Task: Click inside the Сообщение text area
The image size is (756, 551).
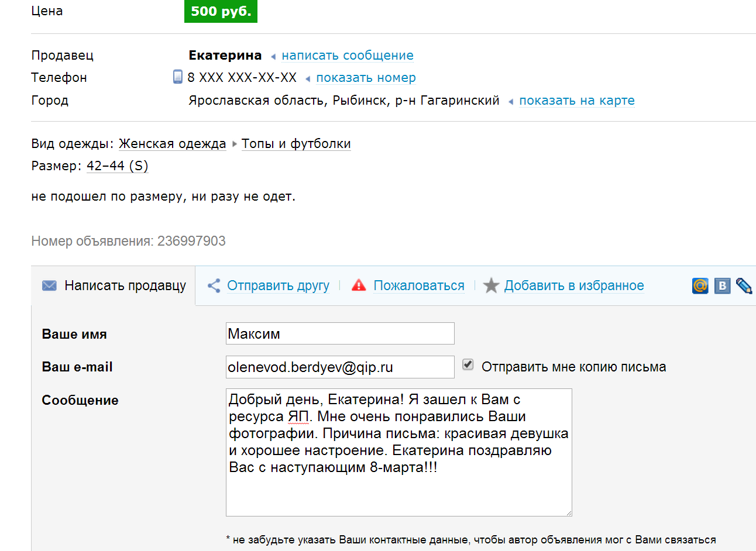Action: tap(399, 452)
